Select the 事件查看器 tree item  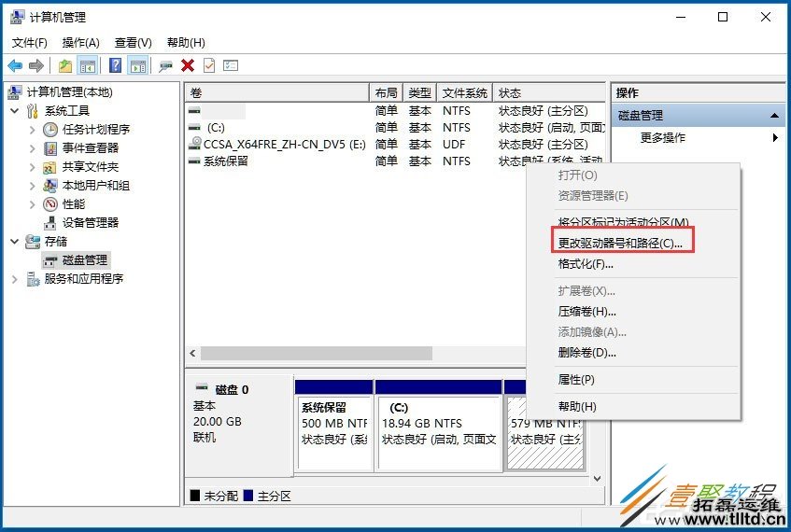[91, 148]
